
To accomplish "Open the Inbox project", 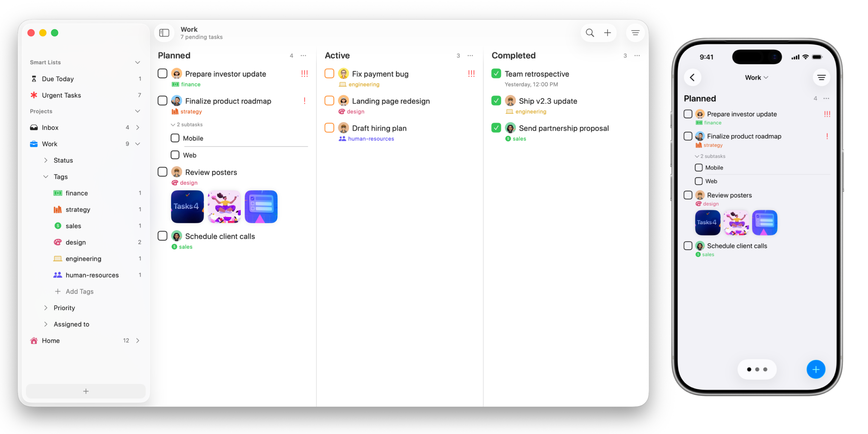I will pos(50,127).
